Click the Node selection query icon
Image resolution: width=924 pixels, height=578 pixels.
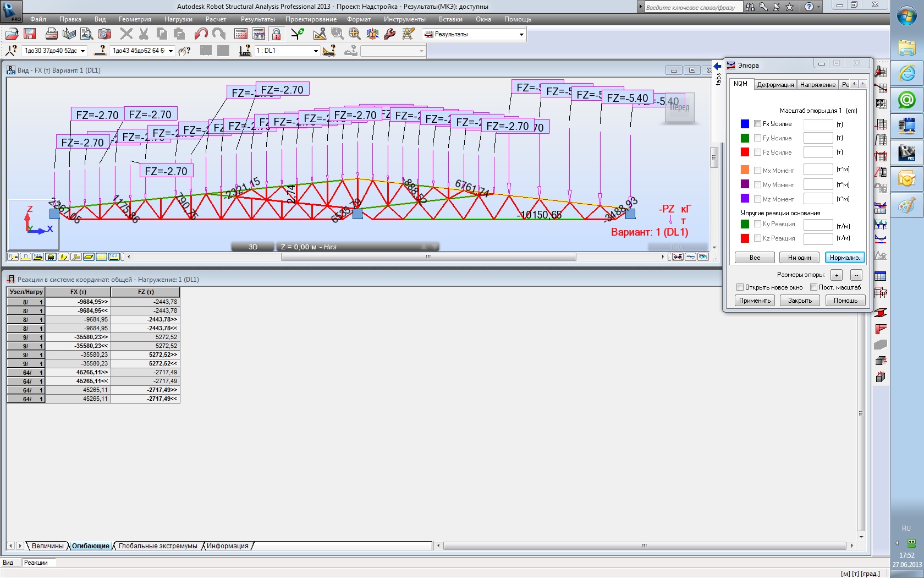(12, 51)
